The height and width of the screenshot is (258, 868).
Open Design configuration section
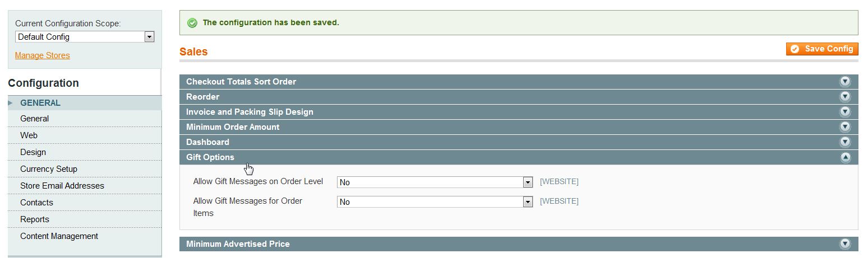33,152
